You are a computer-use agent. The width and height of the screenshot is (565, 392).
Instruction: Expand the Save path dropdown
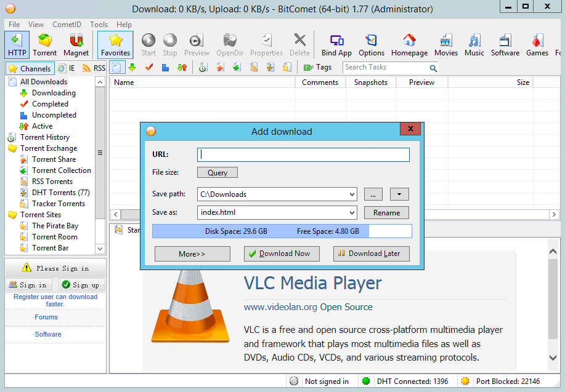pos(352,194)
